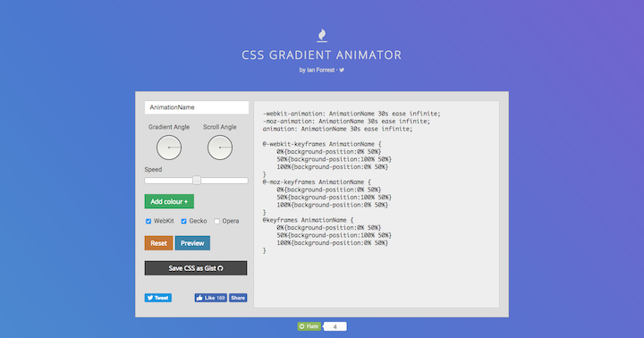The image size is (644, 338).
Task: Click the Flattr count bubble showing 4
Action: 335,326
